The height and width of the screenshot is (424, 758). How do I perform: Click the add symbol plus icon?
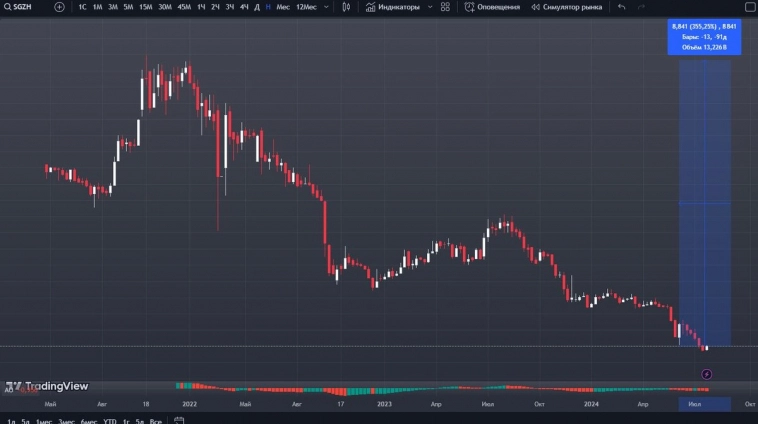[x=59, y=7]
